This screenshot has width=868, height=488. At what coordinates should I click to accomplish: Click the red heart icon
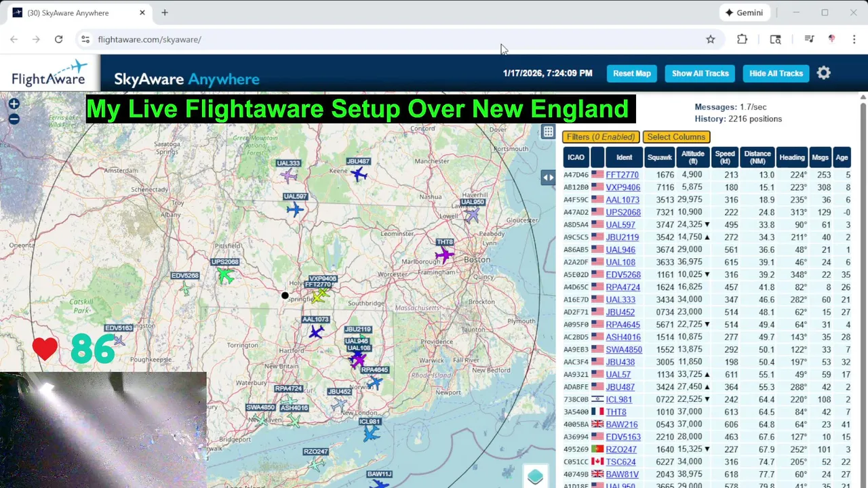tap(45, 348)
